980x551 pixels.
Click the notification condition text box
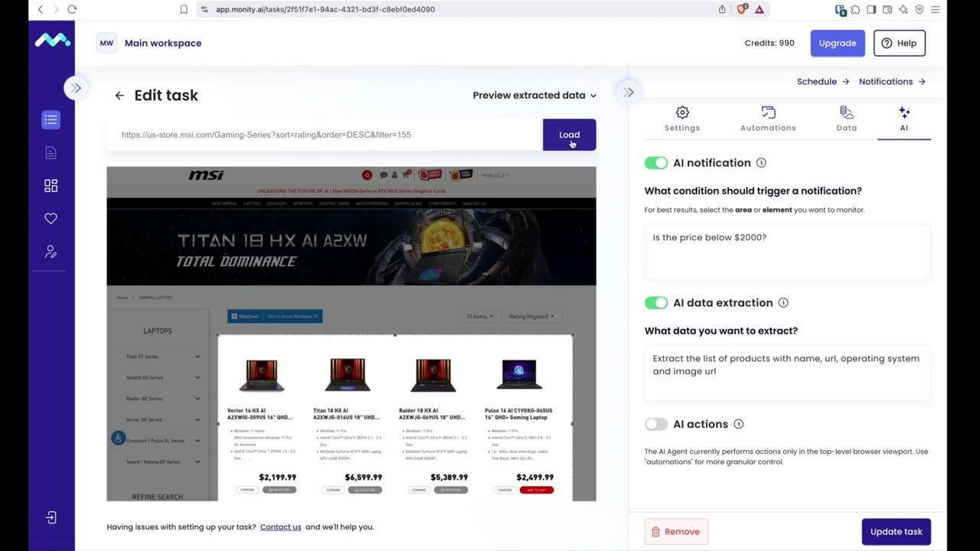click(787, 252)
